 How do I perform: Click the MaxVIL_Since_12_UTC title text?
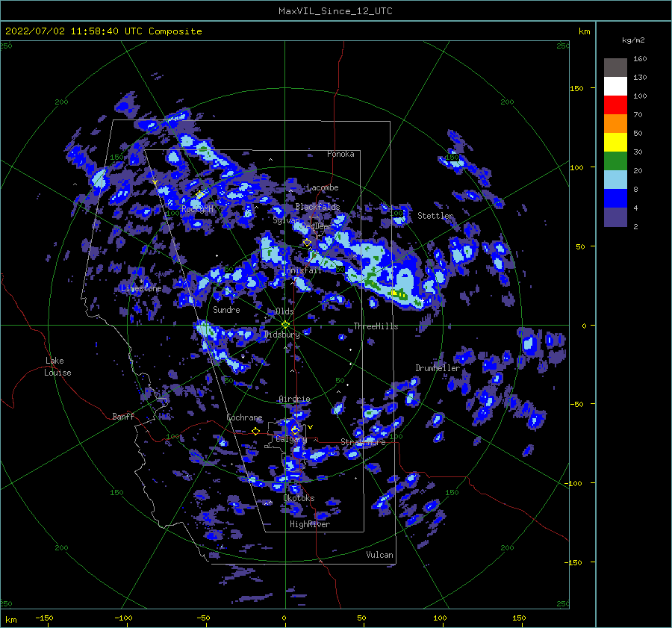[x=335, y=11]
